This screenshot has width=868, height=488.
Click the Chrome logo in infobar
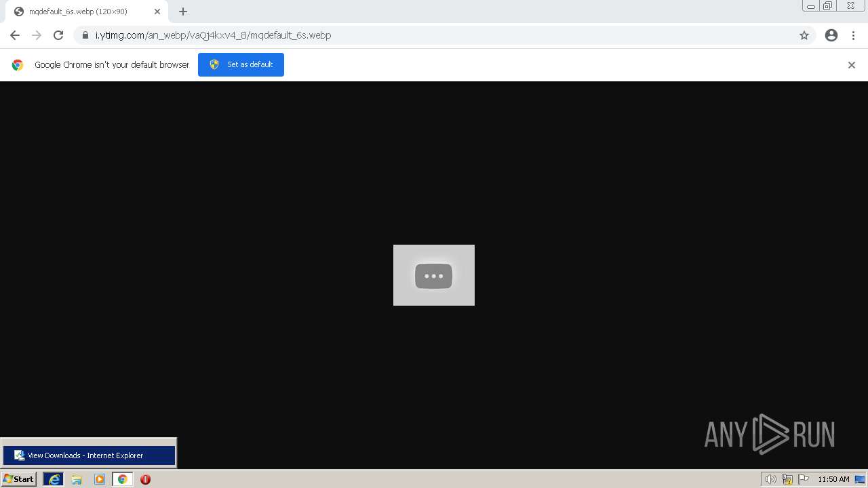point(18,65)
